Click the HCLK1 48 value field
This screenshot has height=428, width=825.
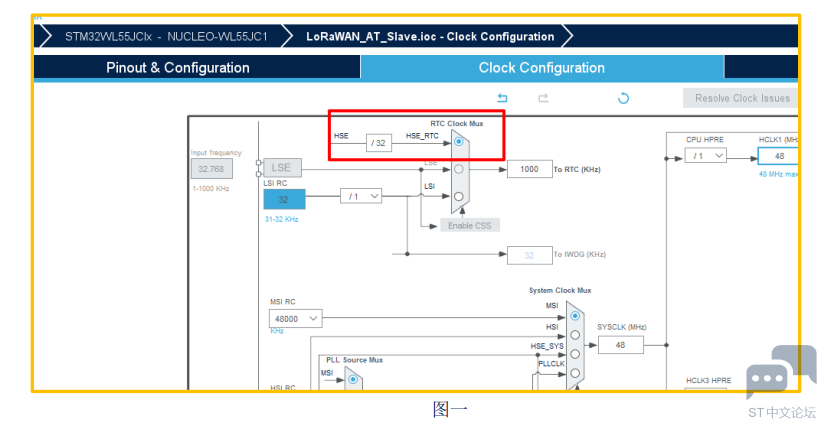[x=778, y=156]
